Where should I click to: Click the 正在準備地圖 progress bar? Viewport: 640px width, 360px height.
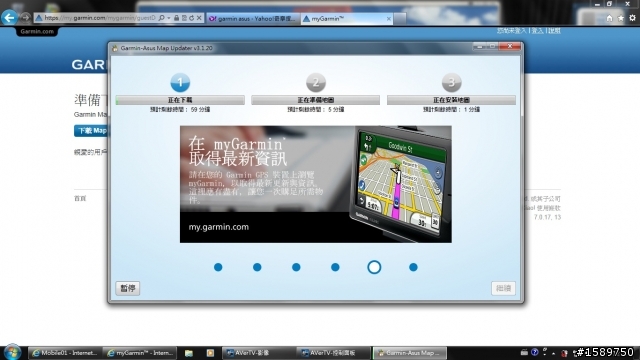316,100
